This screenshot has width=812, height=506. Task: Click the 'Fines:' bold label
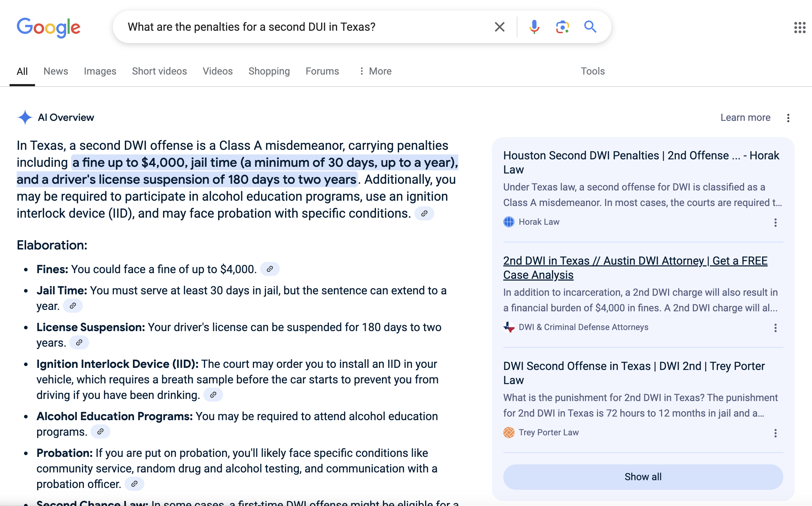click(x=52, y=269)
